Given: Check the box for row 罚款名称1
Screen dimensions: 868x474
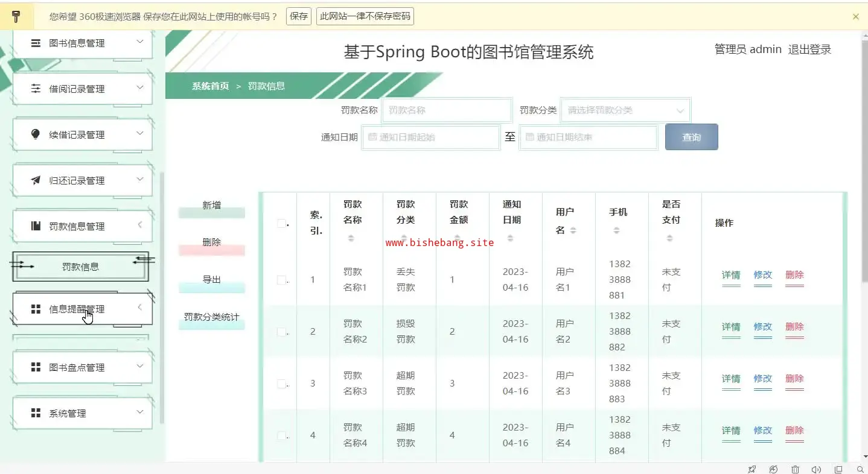Looking at the screenshot, I should point(281,280).
